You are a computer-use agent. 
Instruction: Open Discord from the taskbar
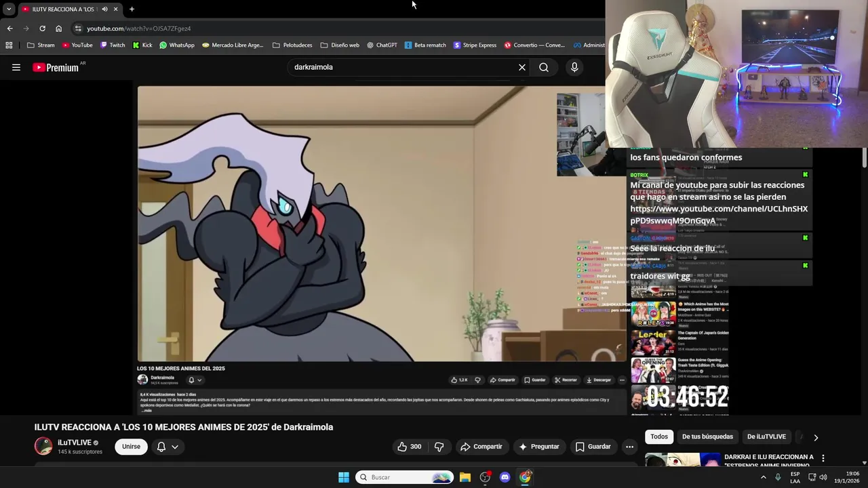point(505,477)
